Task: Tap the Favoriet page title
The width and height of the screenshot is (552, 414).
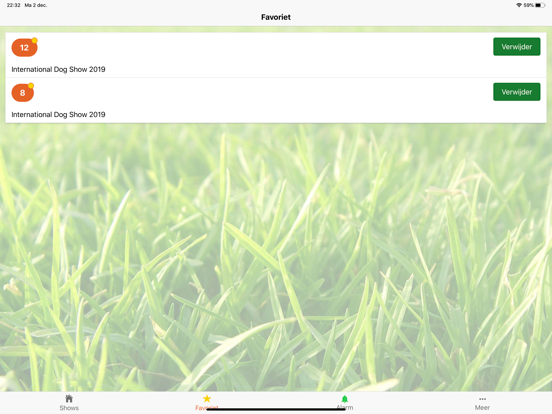Action: [x=276, y=17]
